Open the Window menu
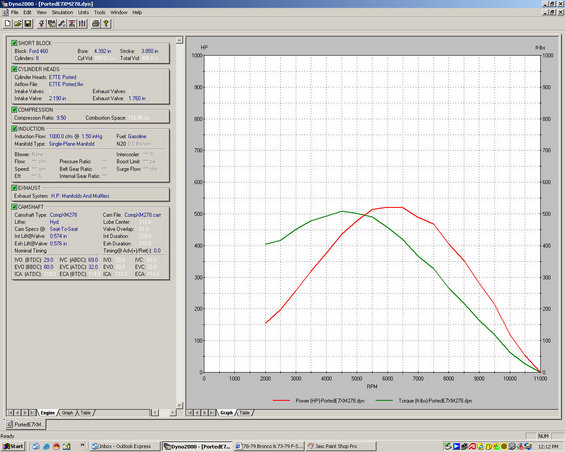 click(x=119, y=12)
